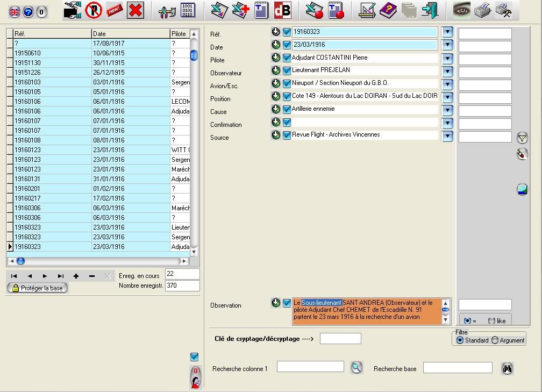Select the Argument filter radio button

(x=495, y=340)
